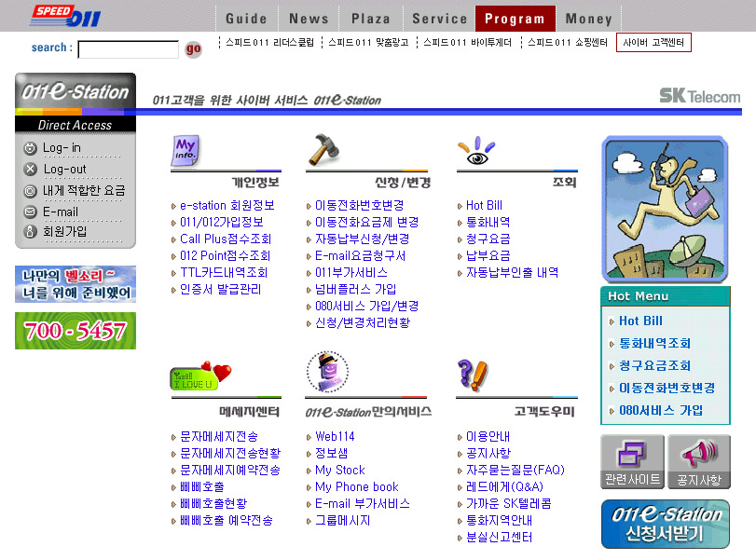Click the E-mail envelope icon

point(31,212)
